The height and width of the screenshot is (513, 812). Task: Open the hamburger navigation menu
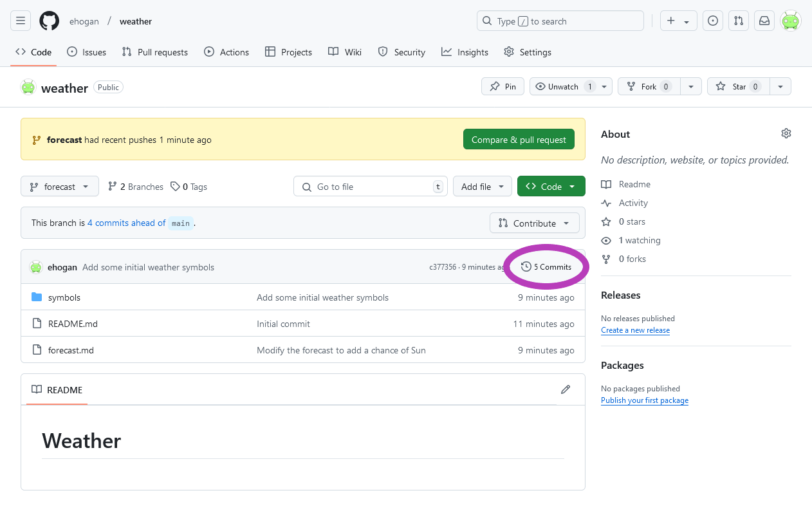pos(21,21)
